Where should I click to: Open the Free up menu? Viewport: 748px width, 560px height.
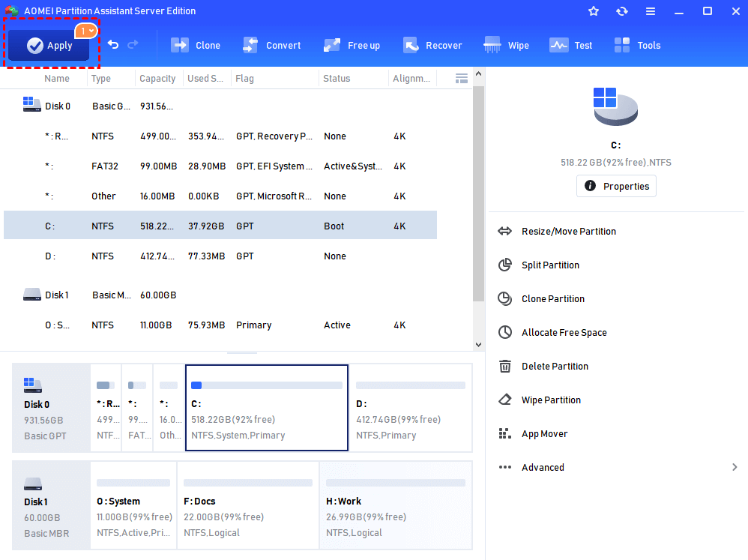[352, 45]
